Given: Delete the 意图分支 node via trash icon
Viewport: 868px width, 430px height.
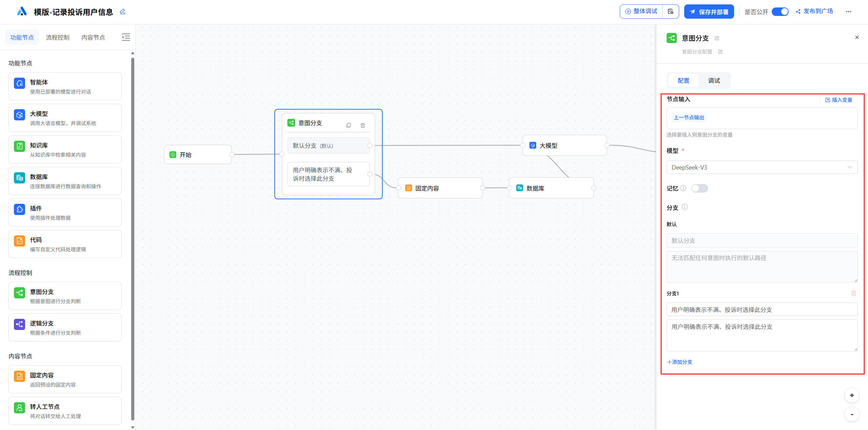Looking at the screenshot, I should [362, 125].
